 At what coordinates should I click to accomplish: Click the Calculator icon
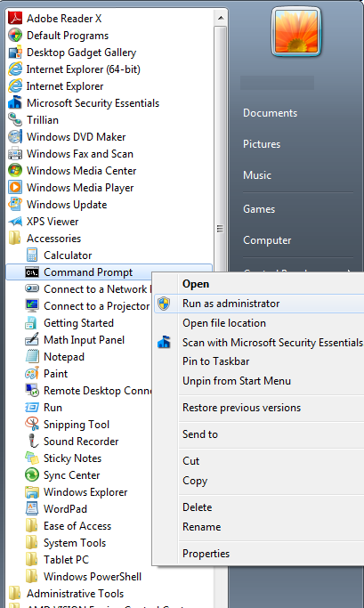click(x=32, y=255)
